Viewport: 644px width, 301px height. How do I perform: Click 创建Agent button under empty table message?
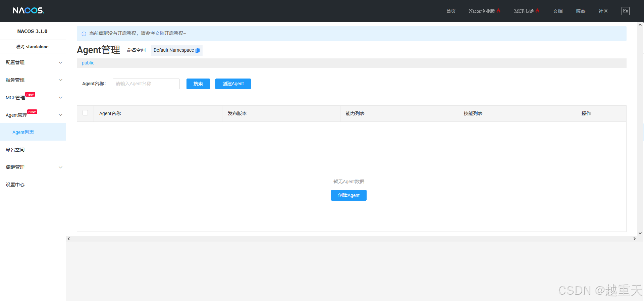[x=349, y=195]
